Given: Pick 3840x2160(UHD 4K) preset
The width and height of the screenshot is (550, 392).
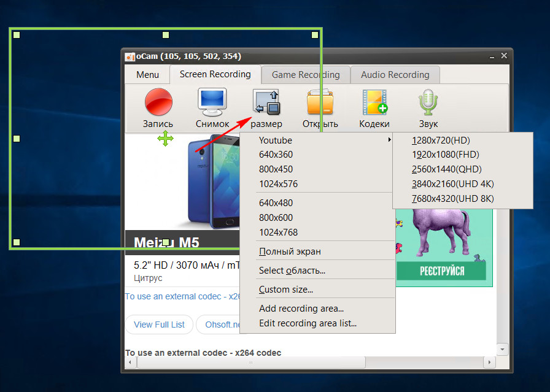Looking at the screenshot, I should 463,184.
